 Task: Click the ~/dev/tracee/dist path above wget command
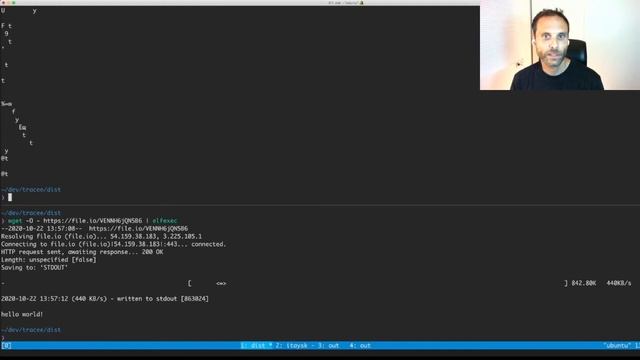tap(31, 213)
